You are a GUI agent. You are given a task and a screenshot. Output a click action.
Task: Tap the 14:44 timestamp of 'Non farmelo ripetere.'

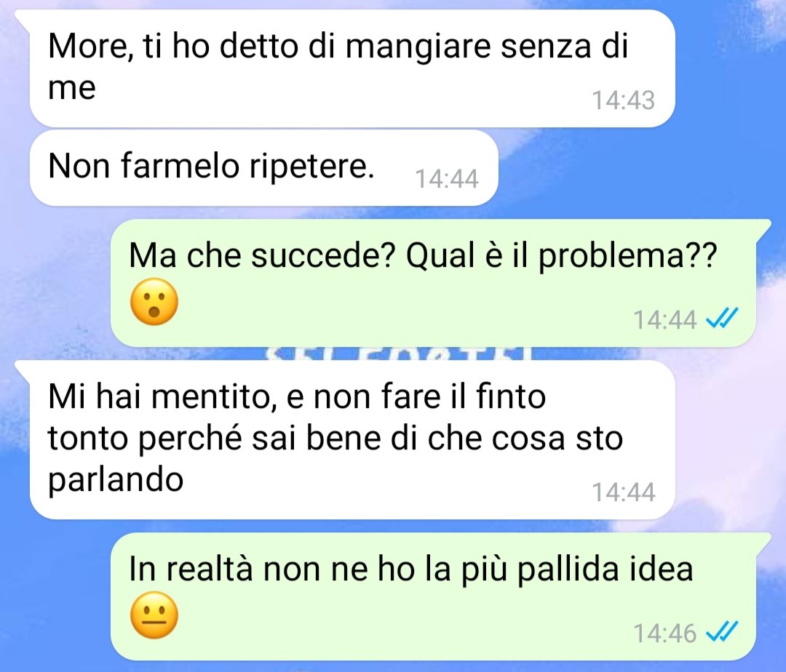447,179
